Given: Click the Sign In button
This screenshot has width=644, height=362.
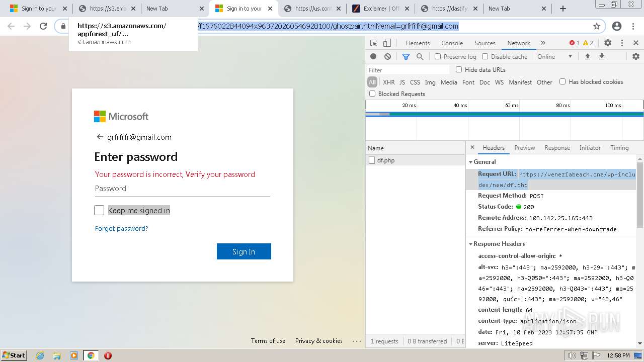Looking at the screenshot, I should [244, 251].
